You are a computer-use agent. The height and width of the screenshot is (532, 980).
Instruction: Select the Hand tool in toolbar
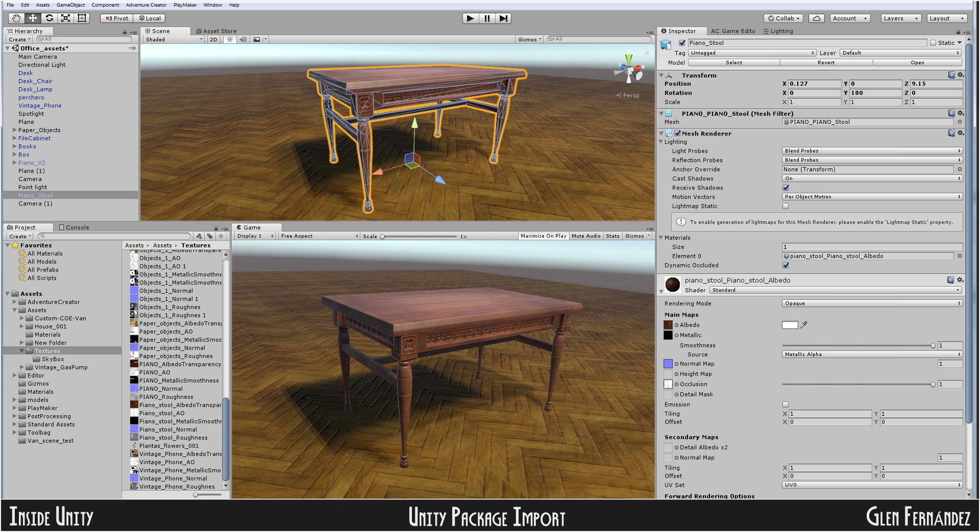[x=16, y=18]
